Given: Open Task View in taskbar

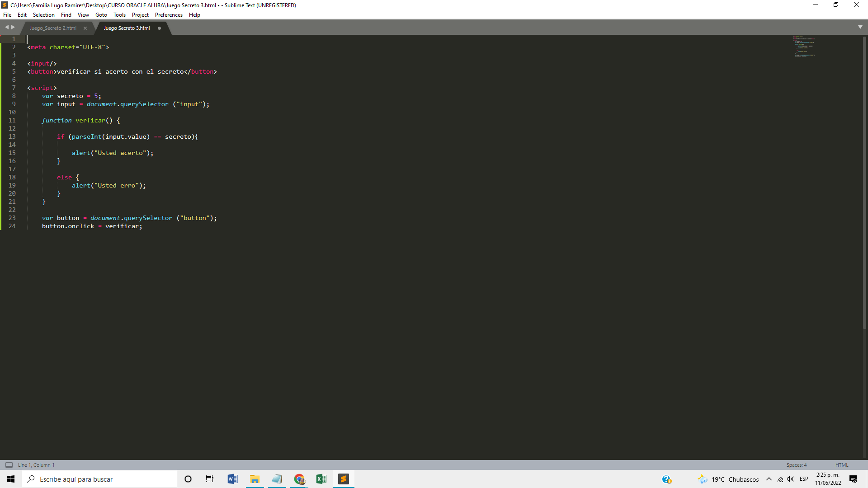Looking at the screenshot, I should 210,479.
